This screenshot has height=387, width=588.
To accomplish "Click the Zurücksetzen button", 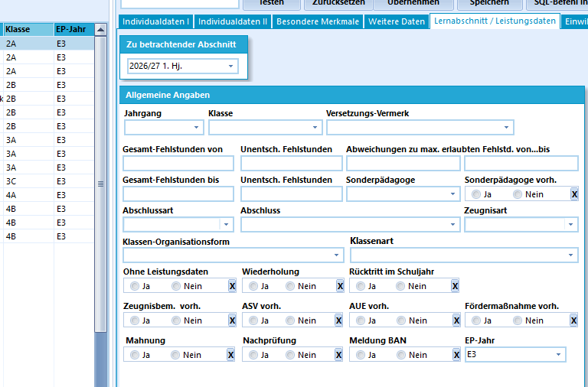I will point(338,4).
